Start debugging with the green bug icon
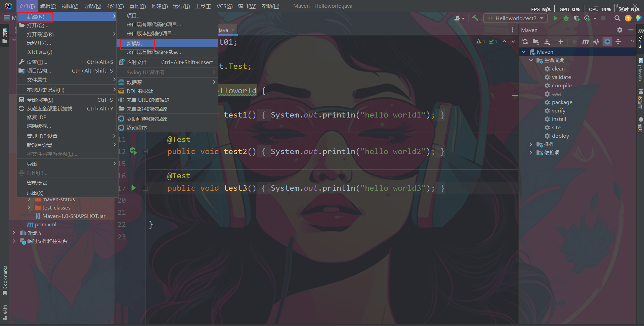The width and height of the screenshot is (644, 326). 566,18
